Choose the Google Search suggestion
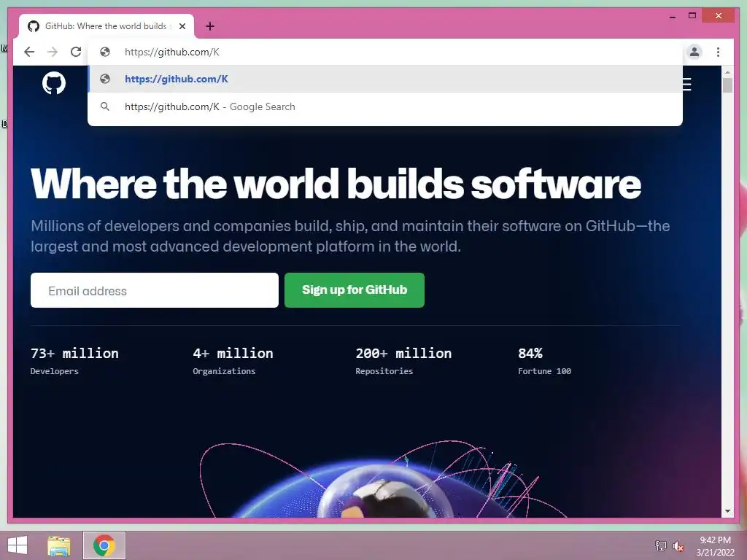Viewport: 747px width, 560px height. (385, 106)
